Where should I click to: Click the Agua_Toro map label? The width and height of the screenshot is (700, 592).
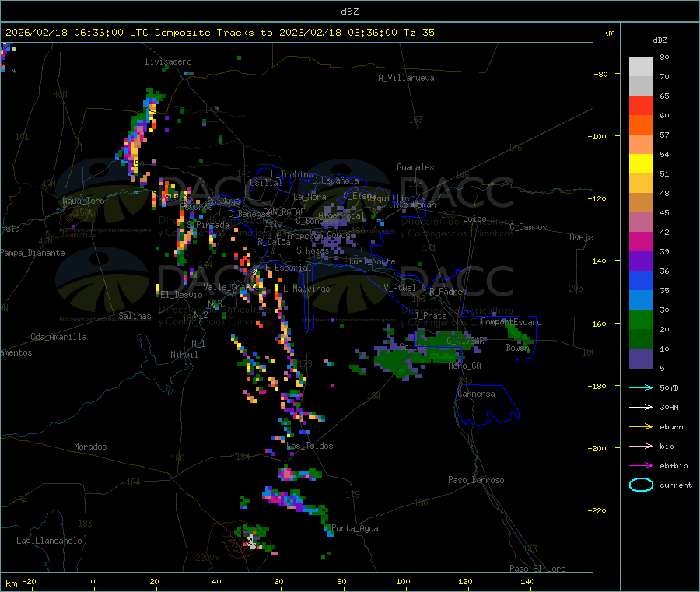83,201
